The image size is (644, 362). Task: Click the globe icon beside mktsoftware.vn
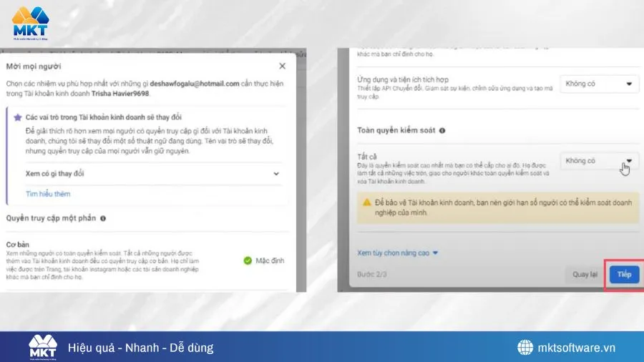(525, 347)
